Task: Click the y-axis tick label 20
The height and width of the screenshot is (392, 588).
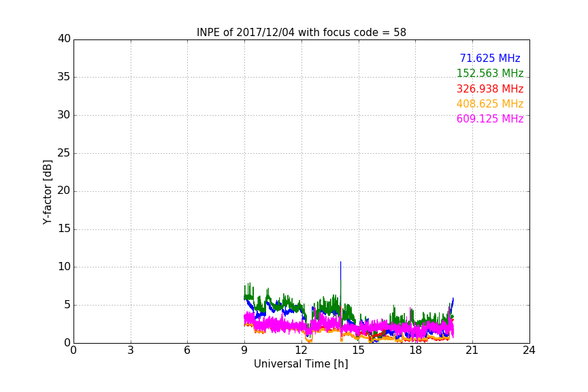Action: (x=64, y=191)
